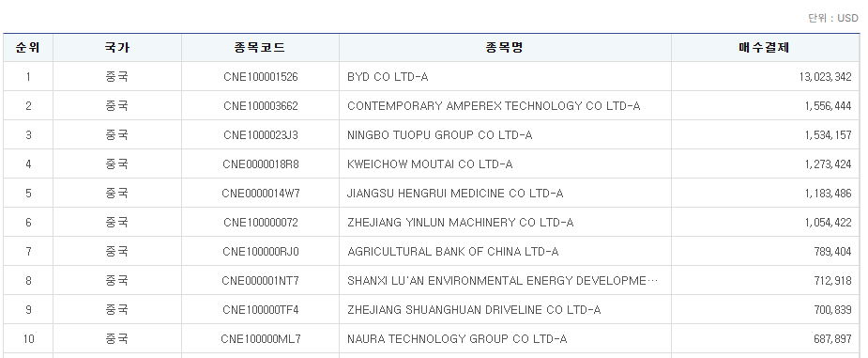Select stock name BYD CO LTD-A

(x=388, y=77)
